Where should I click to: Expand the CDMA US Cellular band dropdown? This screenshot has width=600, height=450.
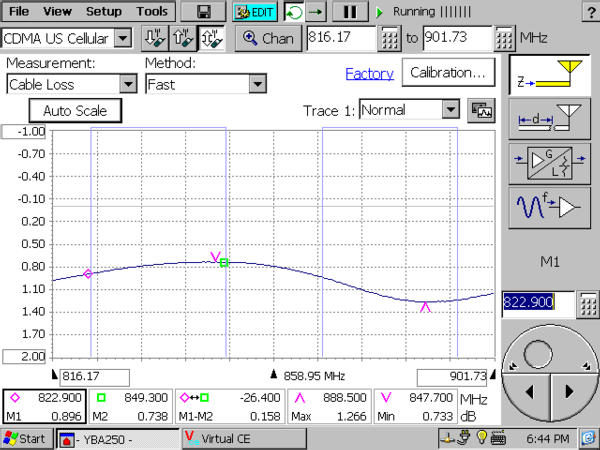(123, 38)
